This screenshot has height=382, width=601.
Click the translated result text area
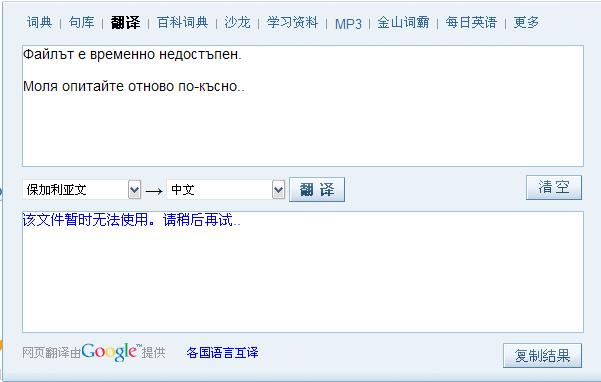(303, 272)
